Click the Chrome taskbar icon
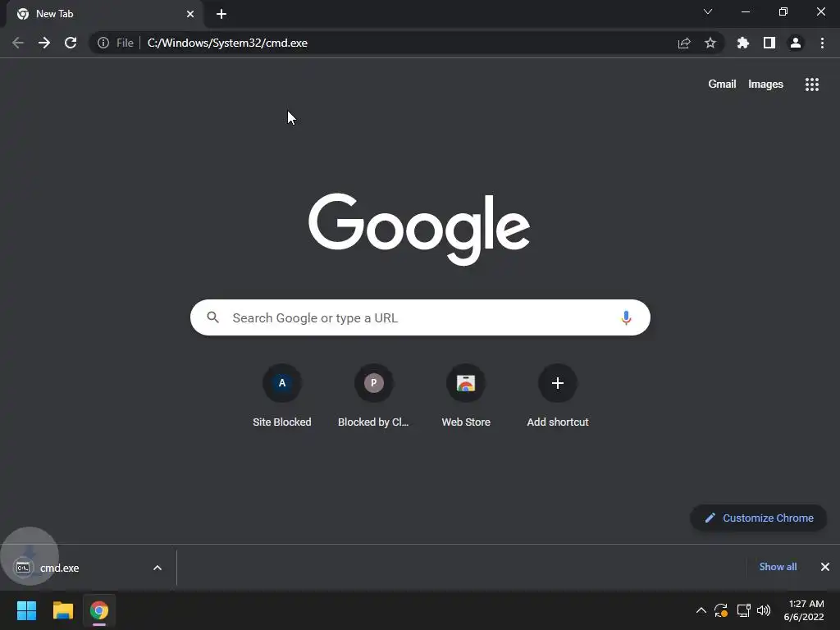840x630 pixels. pyautogui.click(x=99, y=610)
